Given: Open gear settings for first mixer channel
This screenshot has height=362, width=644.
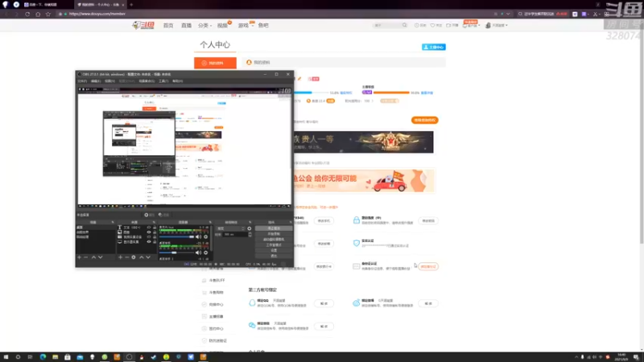Looking at the screenshot, I should [206, 237].
